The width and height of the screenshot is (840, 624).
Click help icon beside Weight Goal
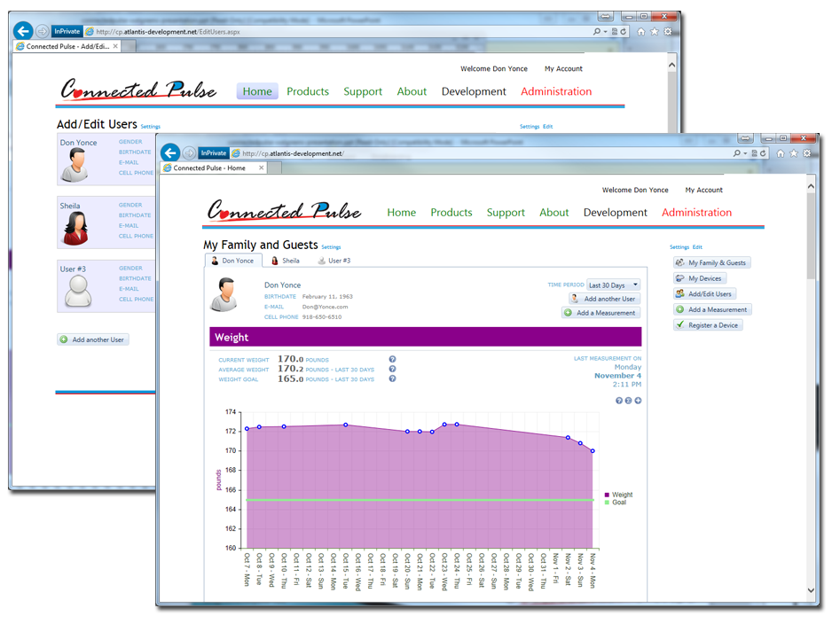click(x=392, y=379)
